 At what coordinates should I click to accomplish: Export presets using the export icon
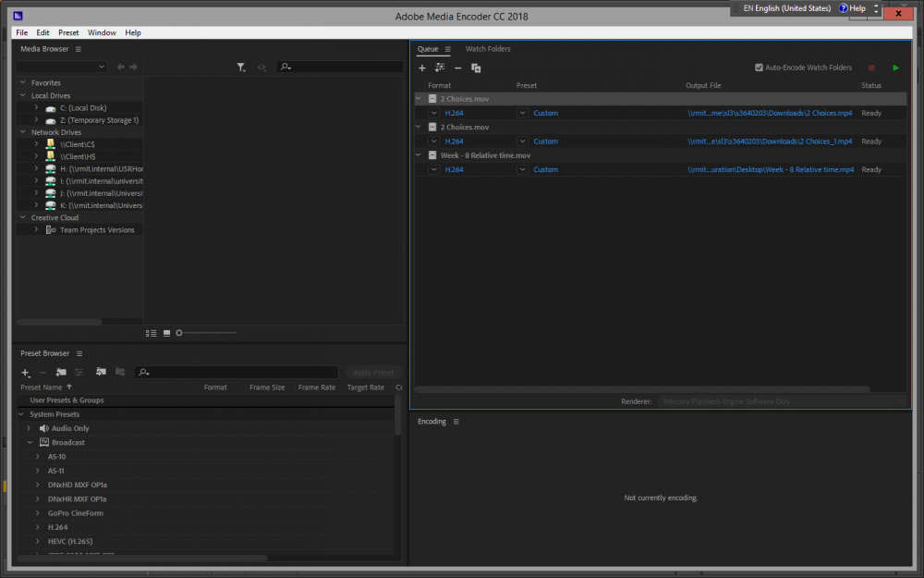[120, 372]
